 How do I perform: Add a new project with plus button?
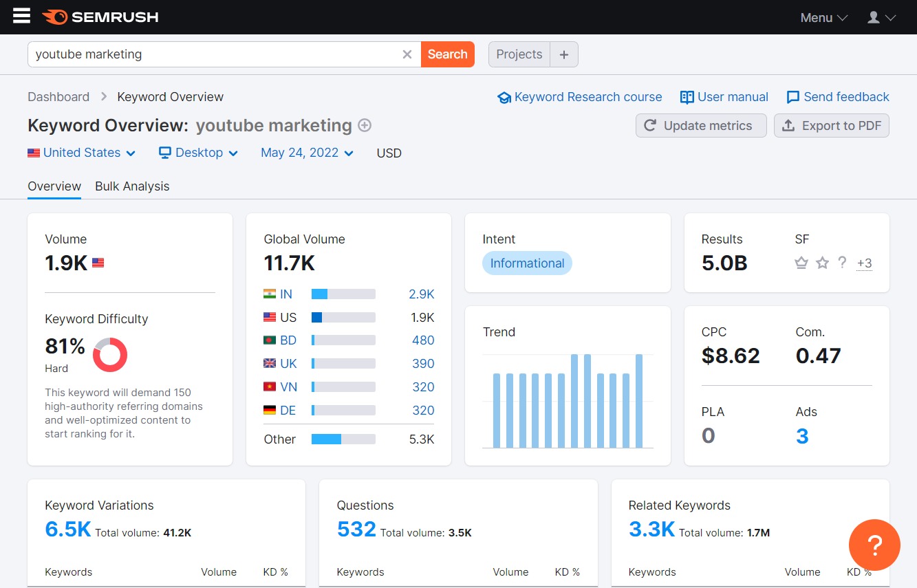click(x=564, y=54)
